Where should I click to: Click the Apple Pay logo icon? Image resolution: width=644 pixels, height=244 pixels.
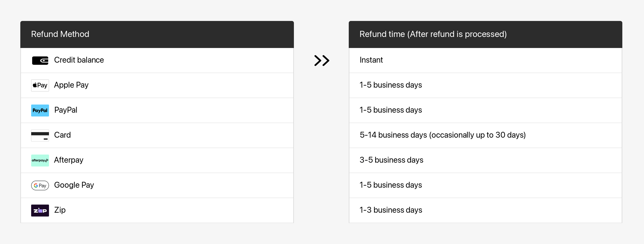click(x=40, y=85)
